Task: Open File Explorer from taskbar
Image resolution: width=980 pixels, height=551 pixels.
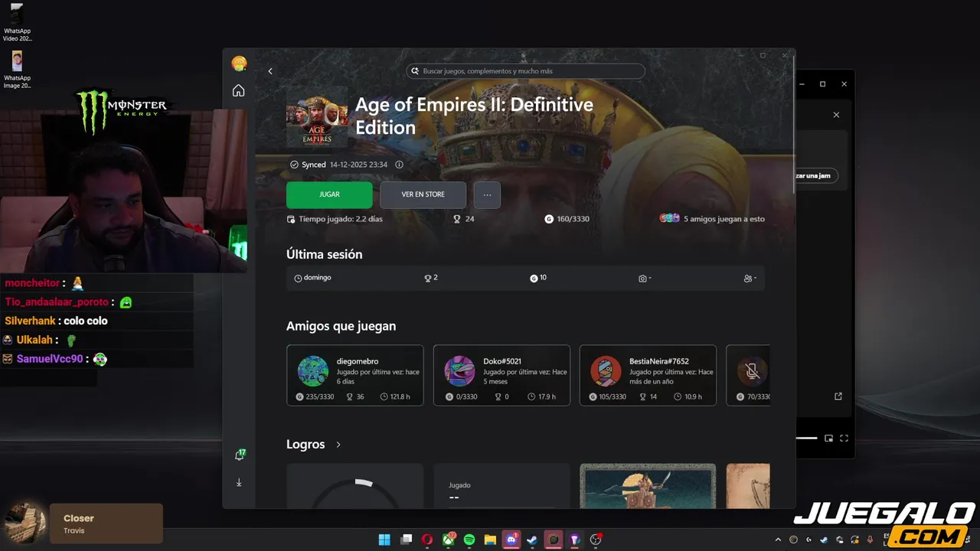Action: [x=490, y=540]
